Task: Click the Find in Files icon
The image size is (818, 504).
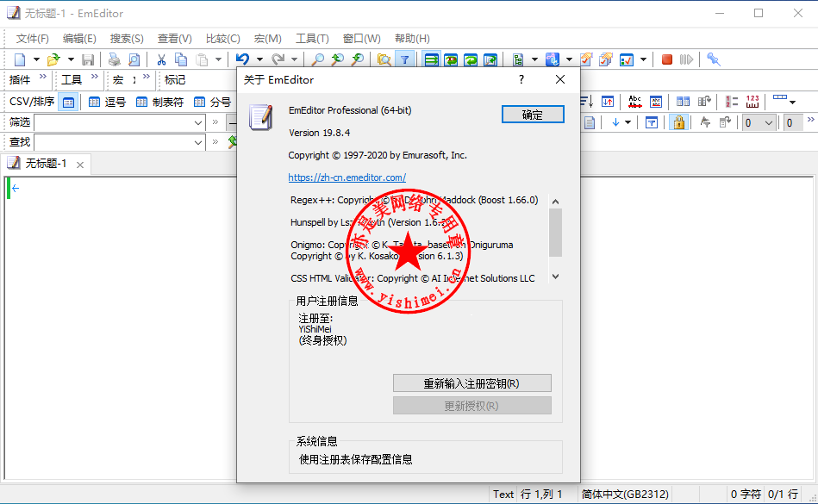Action: pos(384,59)
